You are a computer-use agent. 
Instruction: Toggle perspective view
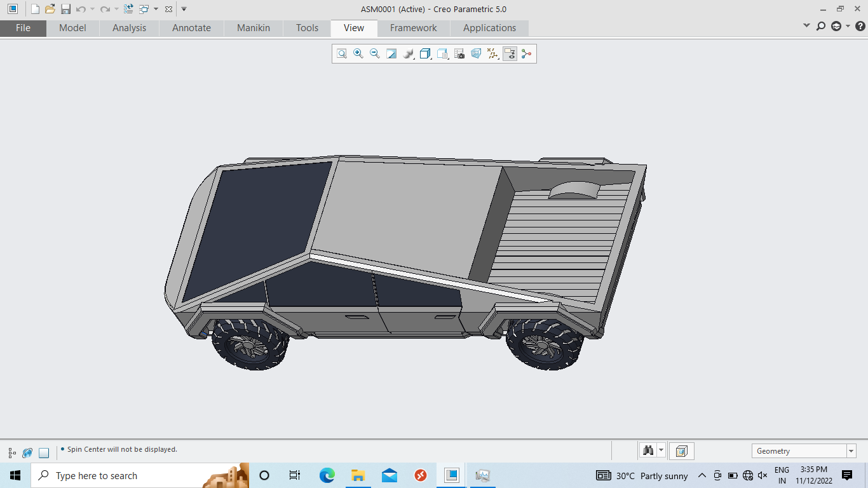[x=476, y=54]
